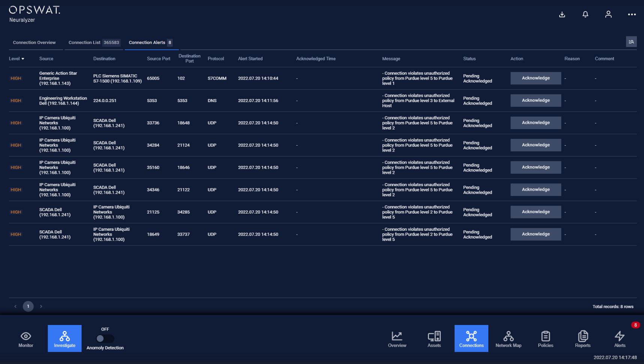Viewport: 644px width, 364px height.
Task: Click source Engineering Workstation Dell
Action: 63,101
